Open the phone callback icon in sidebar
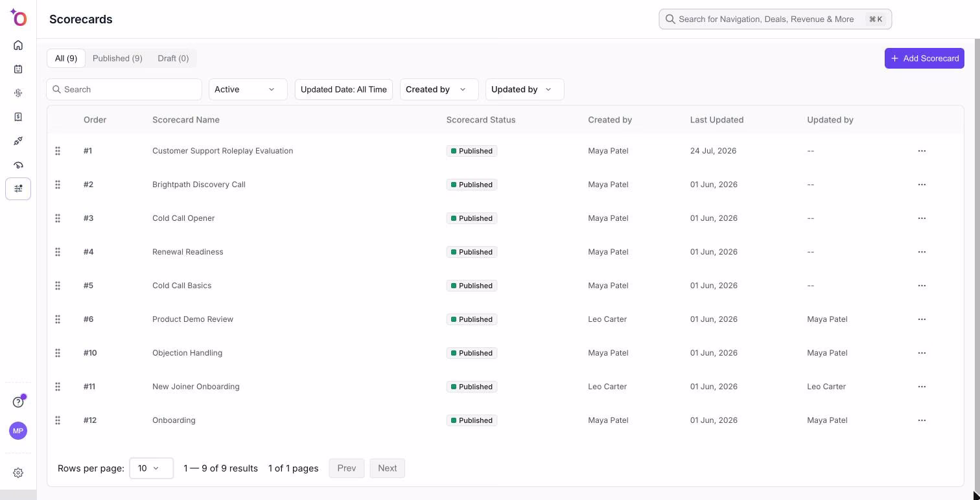This screenshot has height=500, width=980. [18, 165]
